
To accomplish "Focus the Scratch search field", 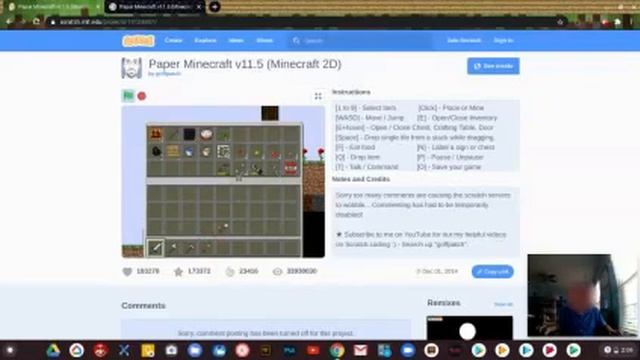I will point(361,41).
